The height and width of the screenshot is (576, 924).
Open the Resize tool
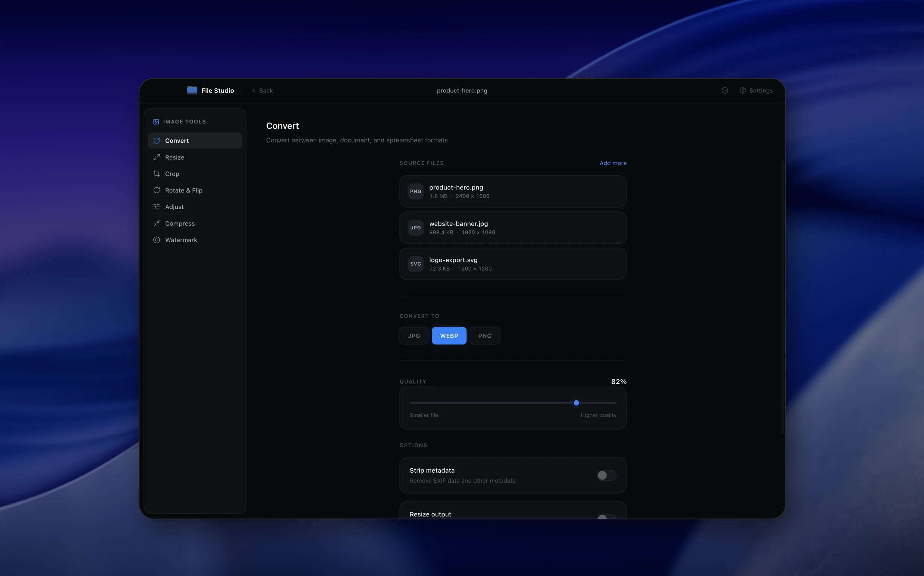[x=195, y=157]
